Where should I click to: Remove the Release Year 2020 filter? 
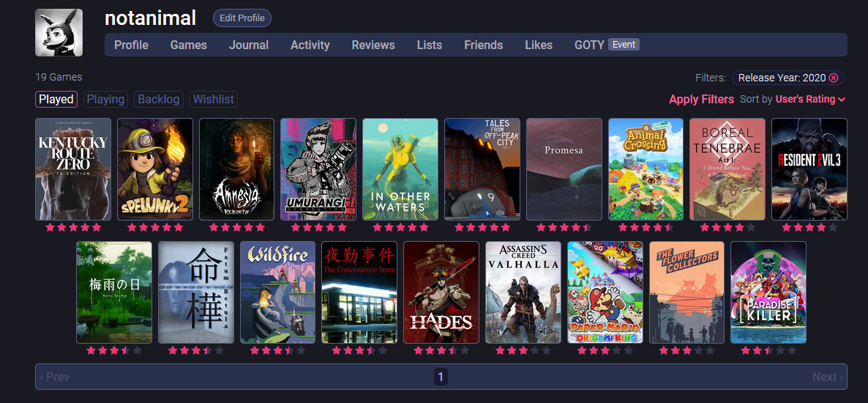coord(834,78)
